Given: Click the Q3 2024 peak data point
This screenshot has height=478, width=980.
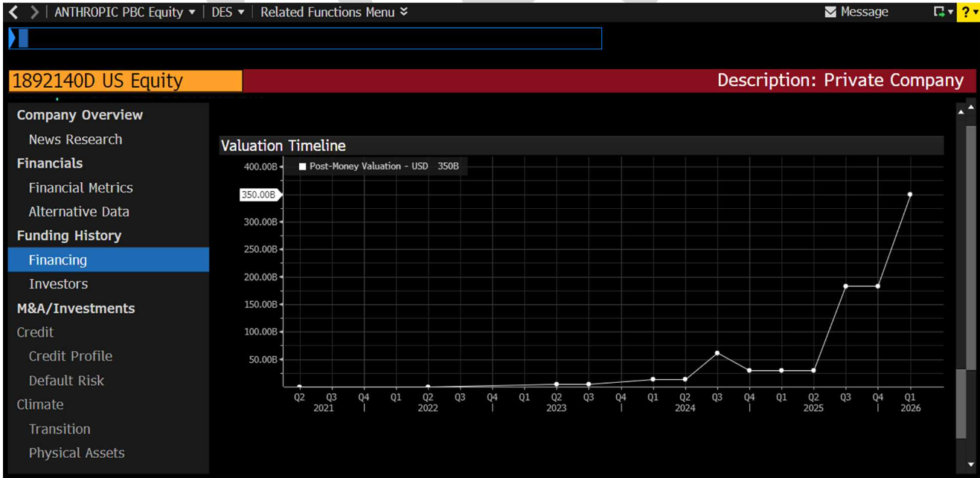Looking at the screenshot, I should (717, 353).
